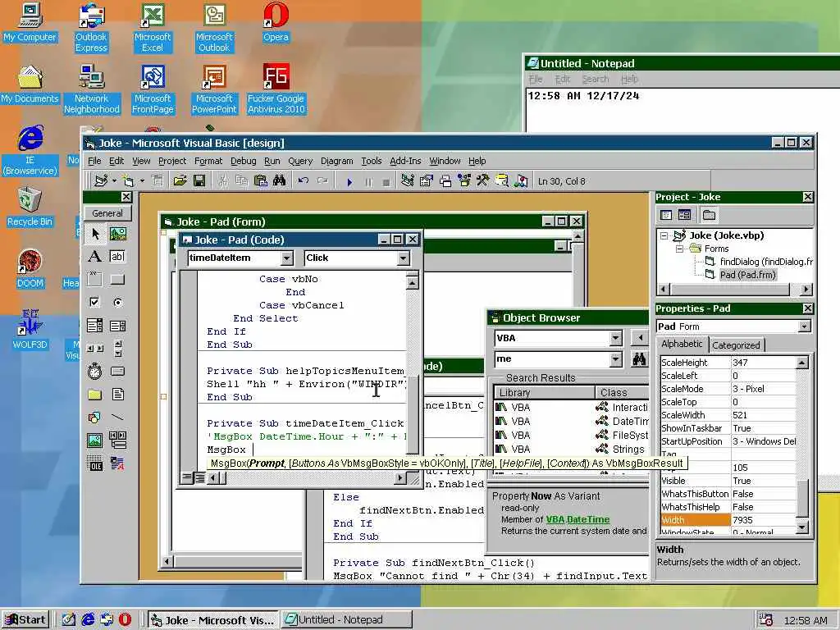Select findDialog form in project tree
This screenshot has height=630, width=840.
(766, 262)
